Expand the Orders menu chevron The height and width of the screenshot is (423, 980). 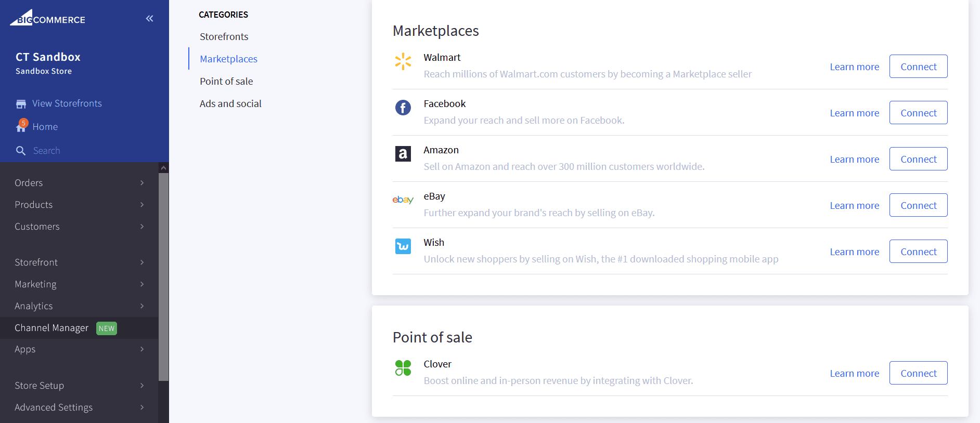point(141,182)
